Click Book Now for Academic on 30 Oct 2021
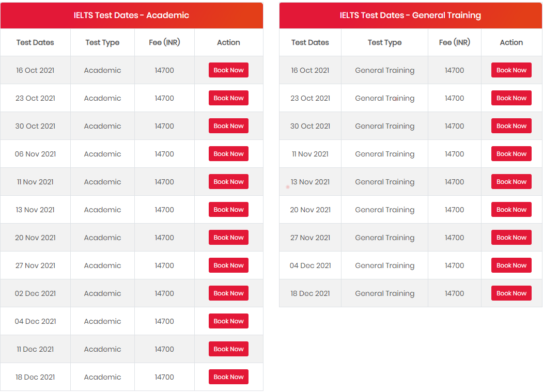This screenshot has height=392, width=543. tap(228, 126)
